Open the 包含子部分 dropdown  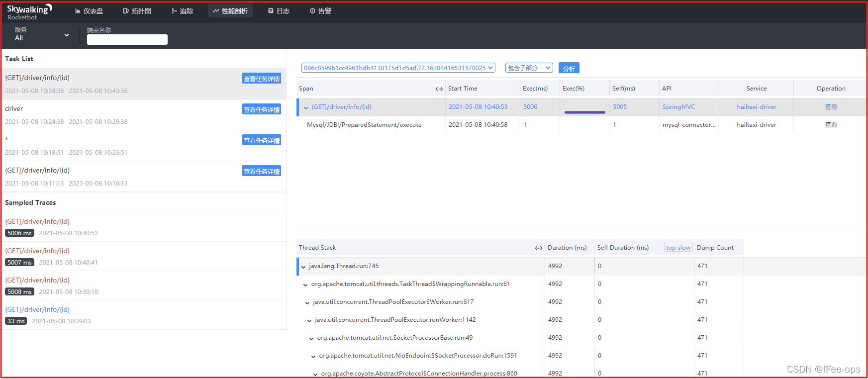tap(529, 68)
